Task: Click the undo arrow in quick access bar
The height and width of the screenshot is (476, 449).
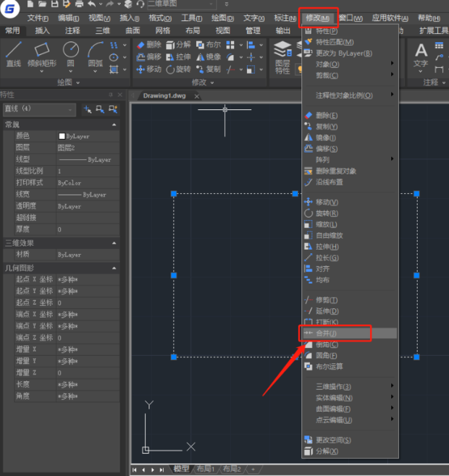Action: [92, 4]
